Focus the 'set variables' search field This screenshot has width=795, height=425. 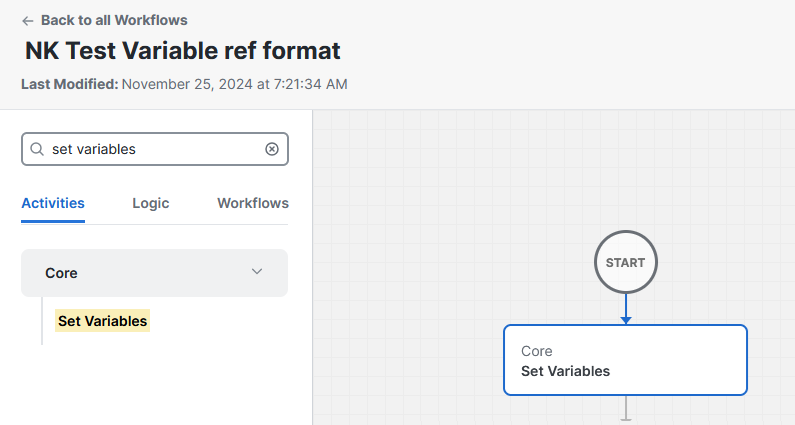click(x=155, y=149)
